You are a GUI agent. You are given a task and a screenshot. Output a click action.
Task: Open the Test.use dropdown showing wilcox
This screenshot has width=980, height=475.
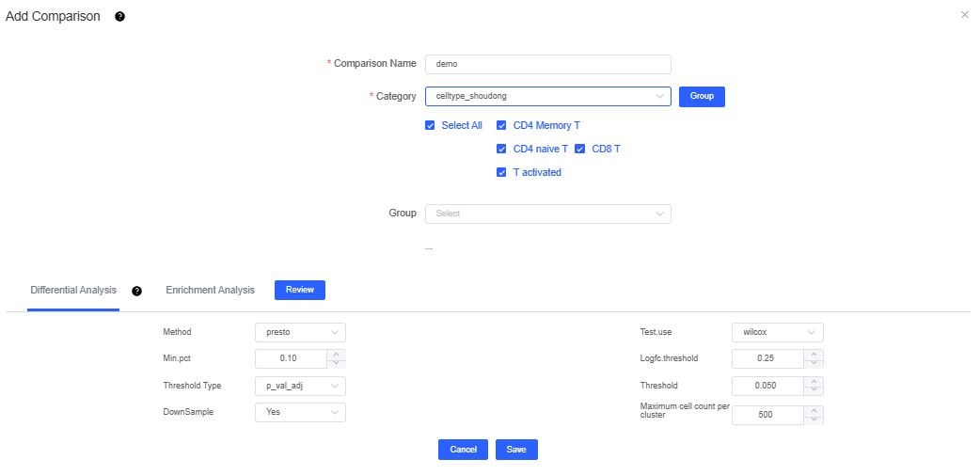tap(777, 332)
